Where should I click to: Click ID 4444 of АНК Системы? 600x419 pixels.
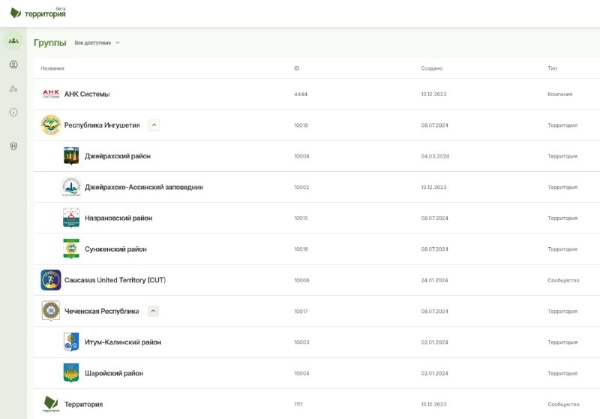(301, 94)
